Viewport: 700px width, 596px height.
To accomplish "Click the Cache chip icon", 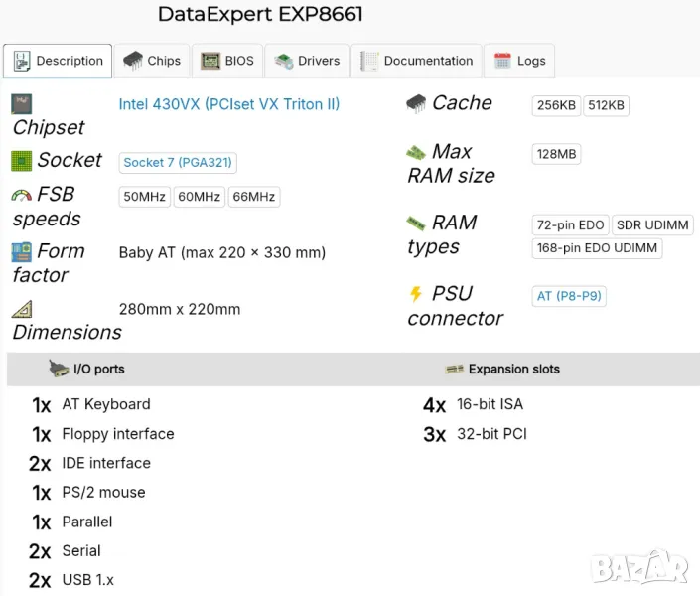I will click(x=416, y=103).
